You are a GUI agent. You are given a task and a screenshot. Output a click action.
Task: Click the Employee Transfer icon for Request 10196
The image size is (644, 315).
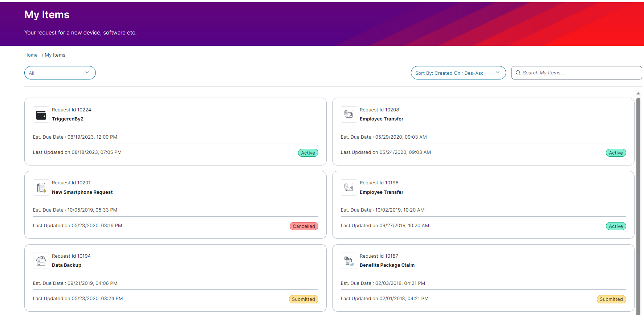point(349,188)
